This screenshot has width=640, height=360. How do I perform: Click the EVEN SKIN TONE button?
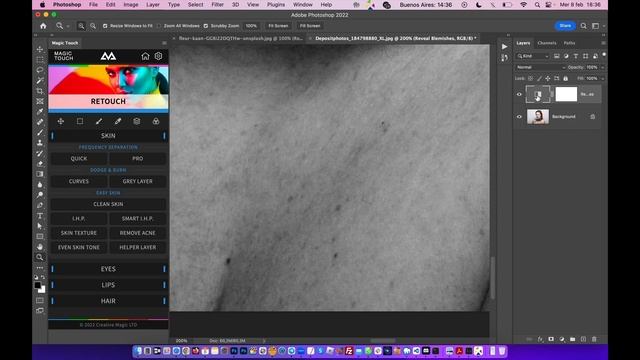[x=79, y=247]
